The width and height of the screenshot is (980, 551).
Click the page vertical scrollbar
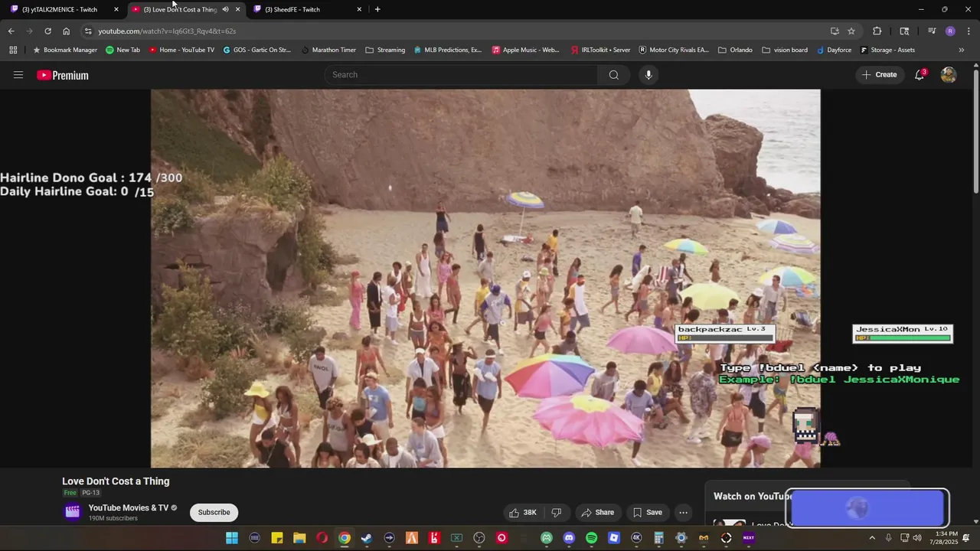point(975,130)
